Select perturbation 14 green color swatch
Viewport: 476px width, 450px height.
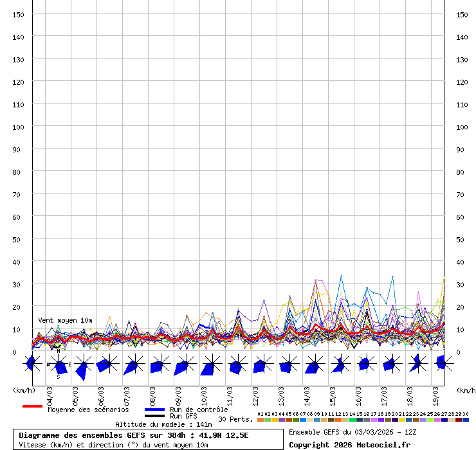click(x=352, y=420)
